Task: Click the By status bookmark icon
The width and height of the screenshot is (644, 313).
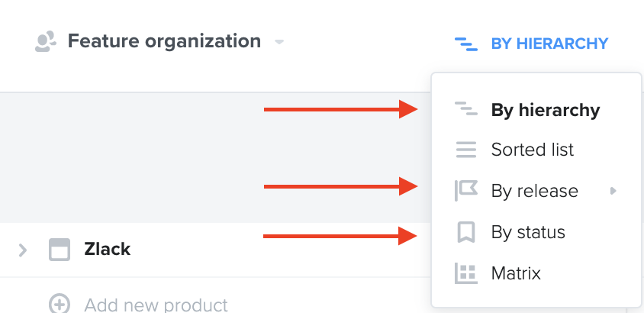Action: 466,232
